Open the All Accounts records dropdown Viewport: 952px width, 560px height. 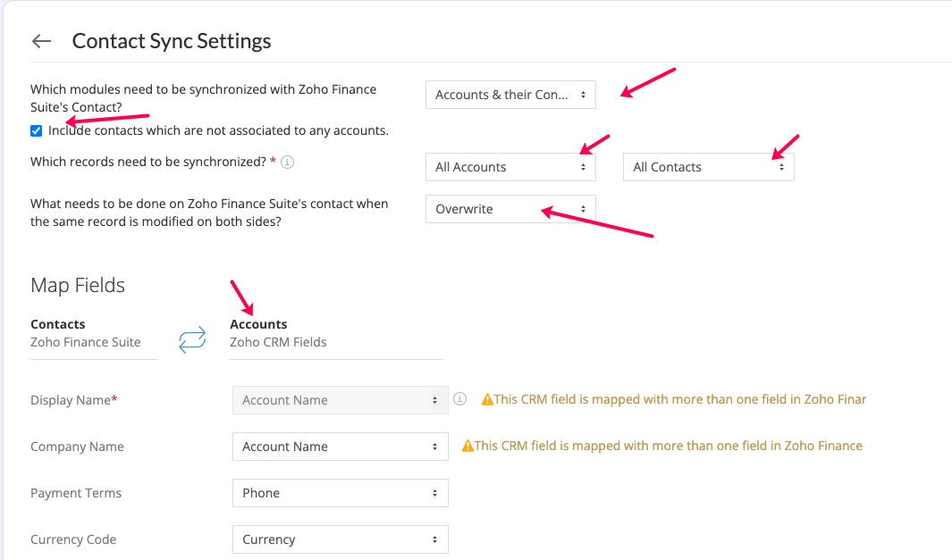pyautogui.click(x=510, y=167)
